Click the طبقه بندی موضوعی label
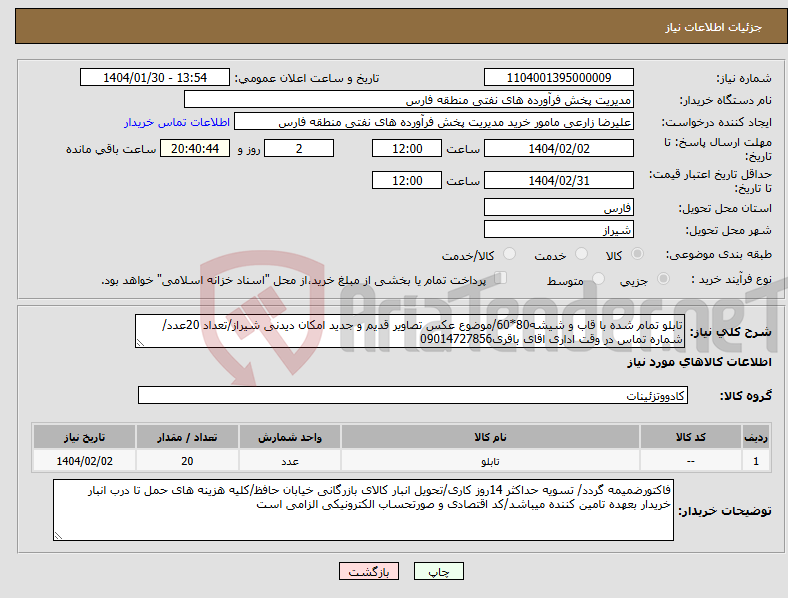 719,254
